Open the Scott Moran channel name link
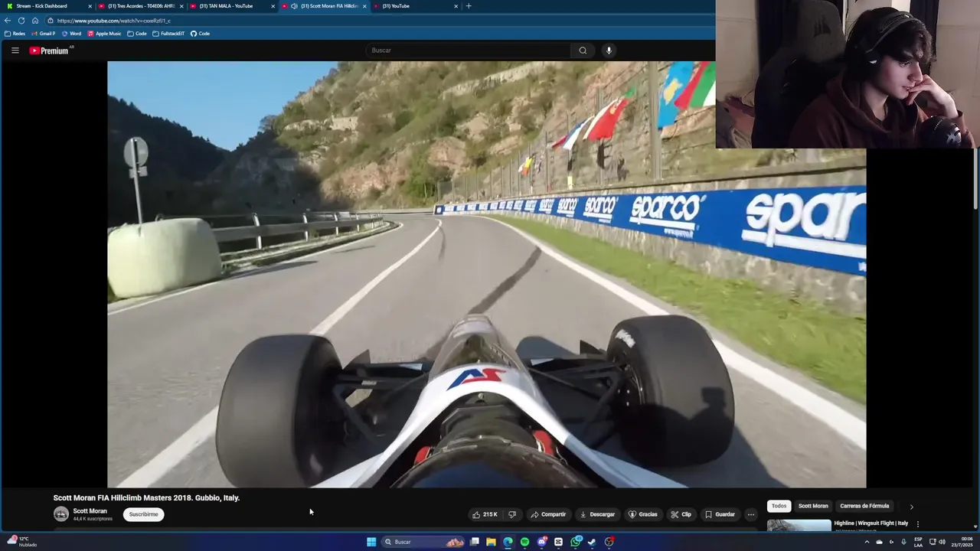This screenshot has width=980, height=551. (90, 511)
